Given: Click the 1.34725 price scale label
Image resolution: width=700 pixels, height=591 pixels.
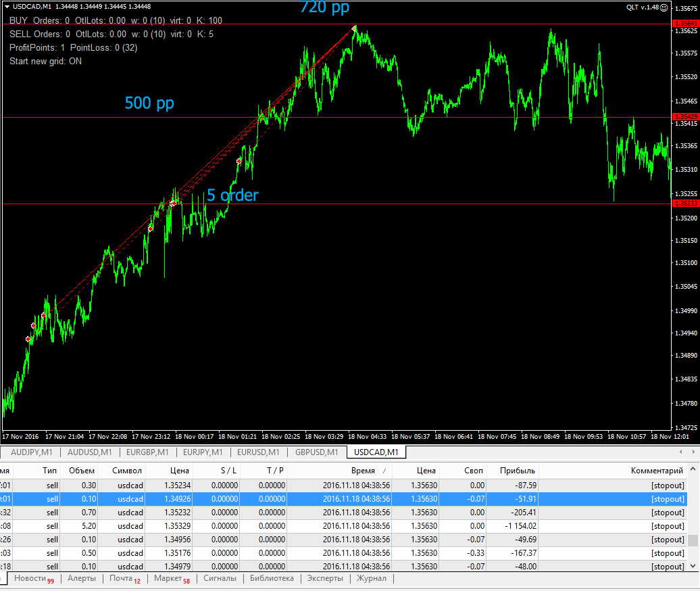Looking at the screenshot, I should (x=686, y=427).
